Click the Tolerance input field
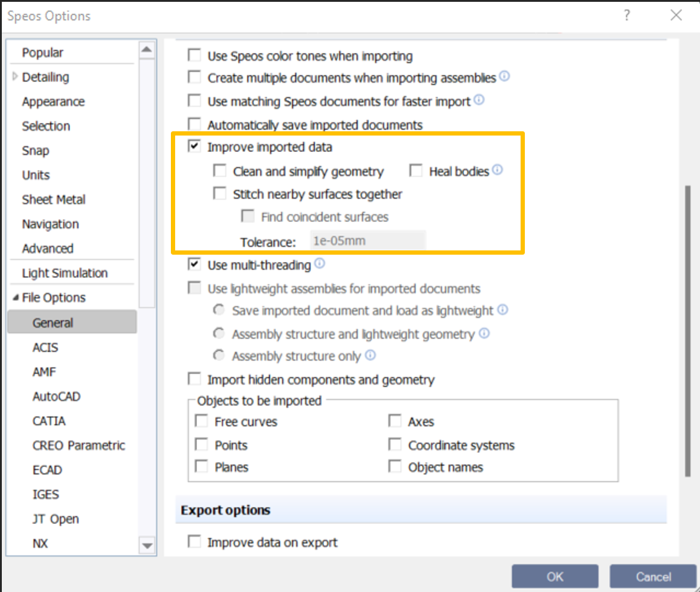The image size is (700, 592). [x=368, y=241]
